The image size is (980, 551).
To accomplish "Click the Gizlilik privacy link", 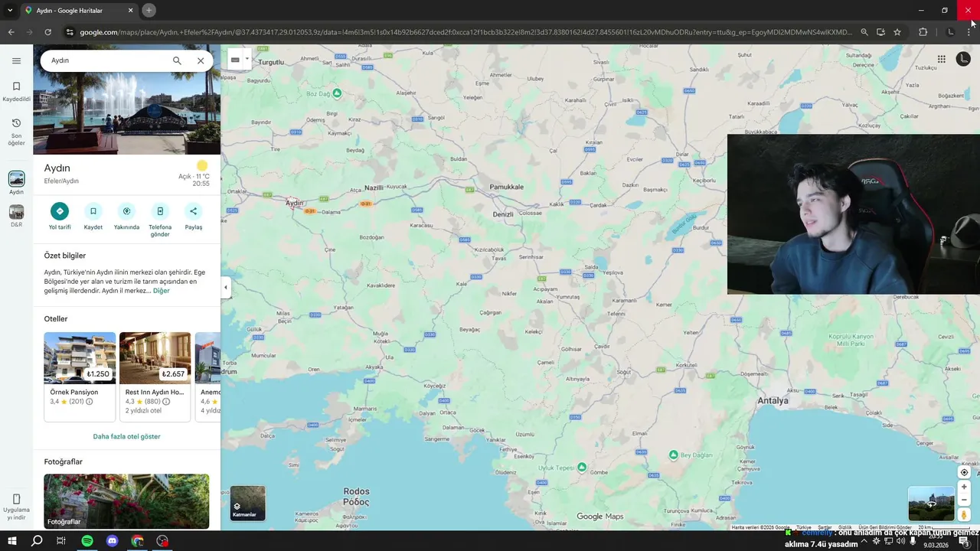I will point(845,527).
